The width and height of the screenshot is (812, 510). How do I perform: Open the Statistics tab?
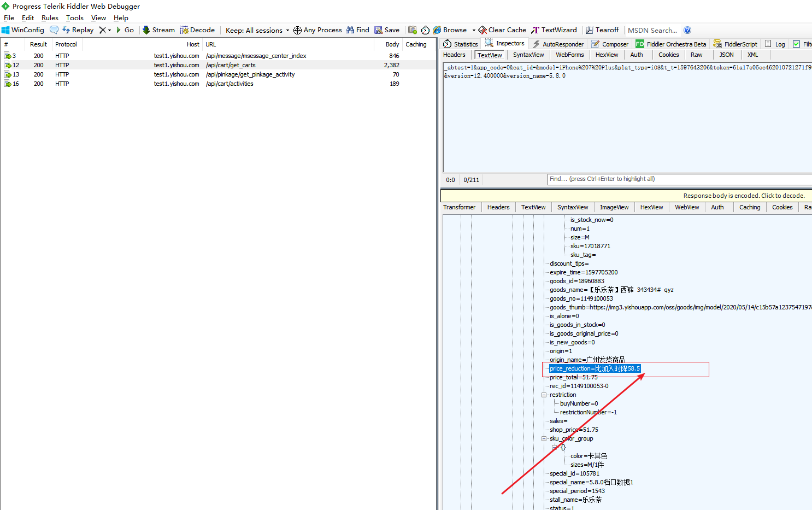[461, 44]
